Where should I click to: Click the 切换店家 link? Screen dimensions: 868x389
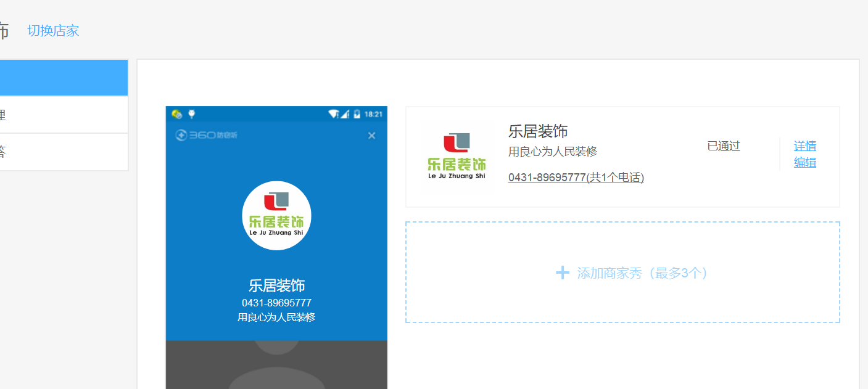(53, 31)
